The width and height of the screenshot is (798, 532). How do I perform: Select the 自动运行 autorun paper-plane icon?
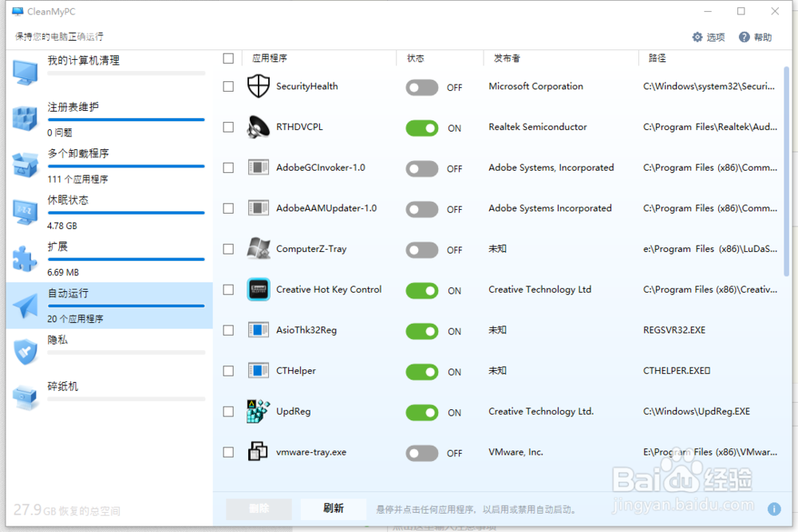[x=25, y=304]
